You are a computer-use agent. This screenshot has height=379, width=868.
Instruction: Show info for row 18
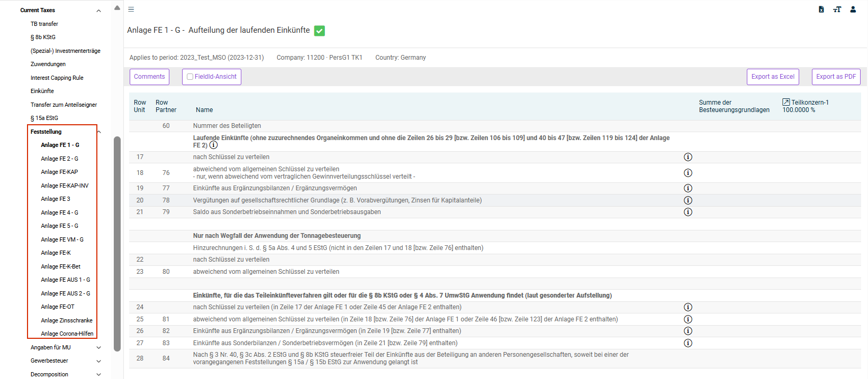pyautogui.click(x=688, y=173)
